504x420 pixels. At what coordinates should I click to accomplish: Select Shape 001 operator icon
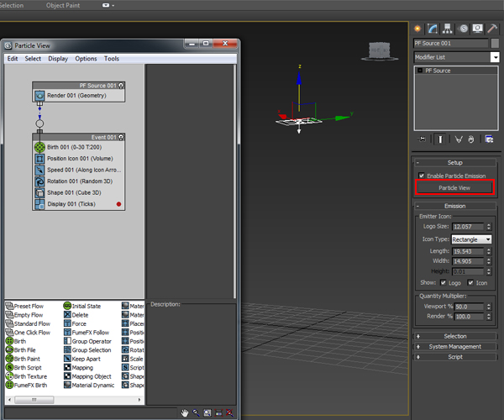click(39, 193)
